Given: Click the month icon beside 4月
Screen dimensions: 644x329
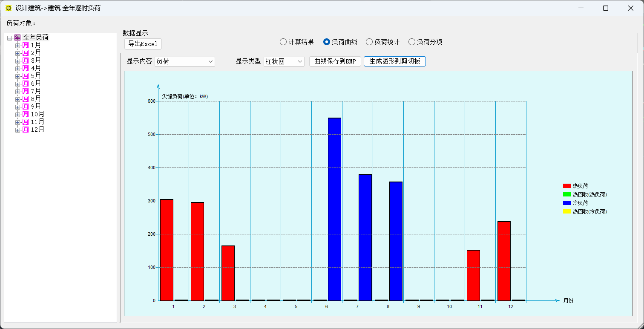Looking at the screenshot, I should [x=26, y=68].
